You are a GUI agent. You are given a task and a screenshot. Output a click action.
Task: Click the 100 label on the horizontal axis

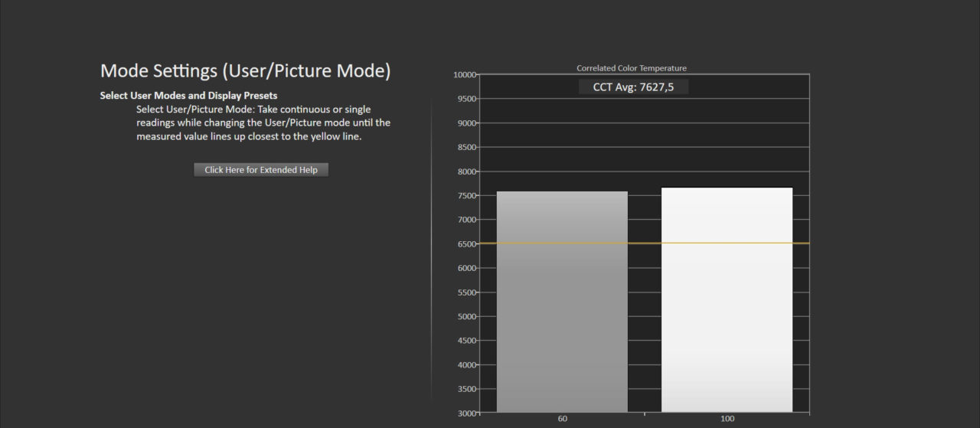click(x=727, y=420)
